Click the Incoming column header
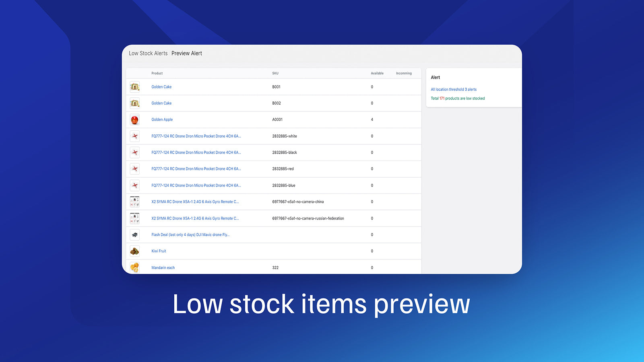The height and width of the screenshot is (362, 644). pos(404,73)
